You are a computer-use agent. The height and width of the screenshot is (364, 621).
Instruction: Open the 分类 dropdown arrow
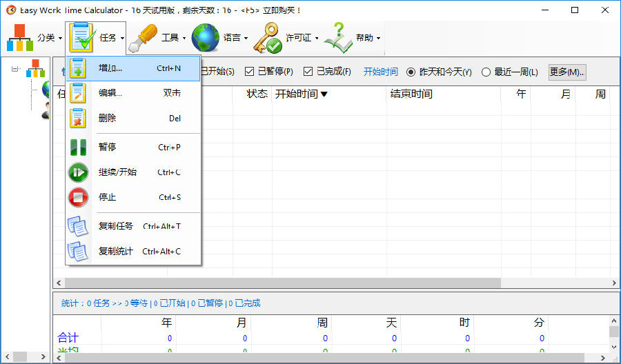[x=60, y=38]
